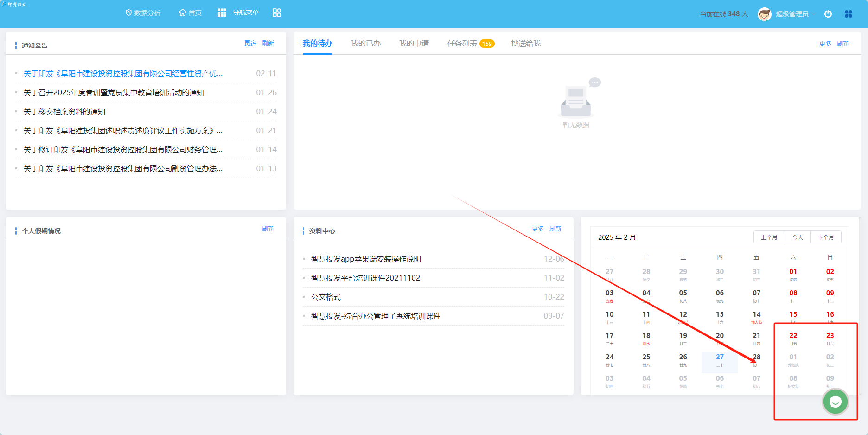Image resolution: width=868 pixels, height=435 pixels.
Task: Open the 公文格式 document link
Action: click(326, 297)
